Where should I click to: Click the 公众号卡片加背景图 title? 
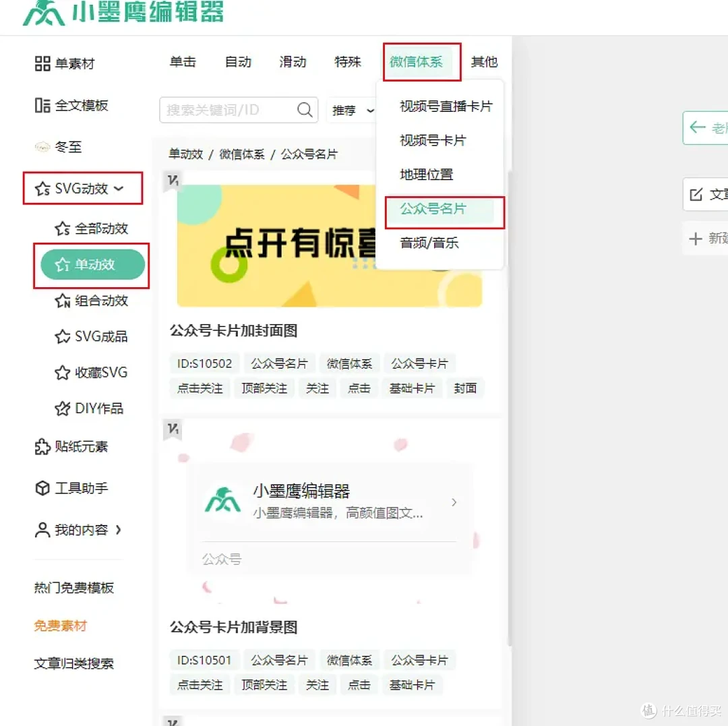click(233, 628)
